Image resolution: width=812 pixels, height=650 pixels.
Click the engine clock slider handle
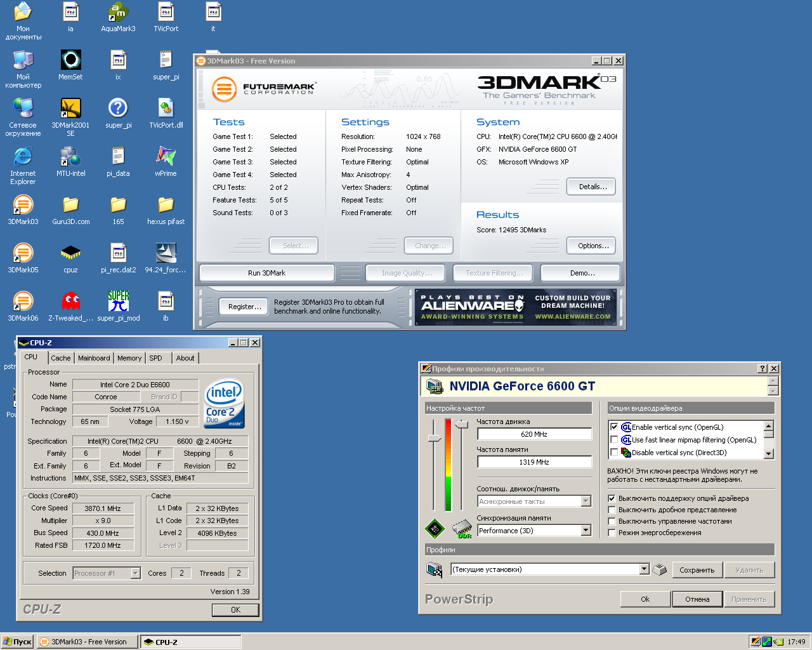click(435, 438)
